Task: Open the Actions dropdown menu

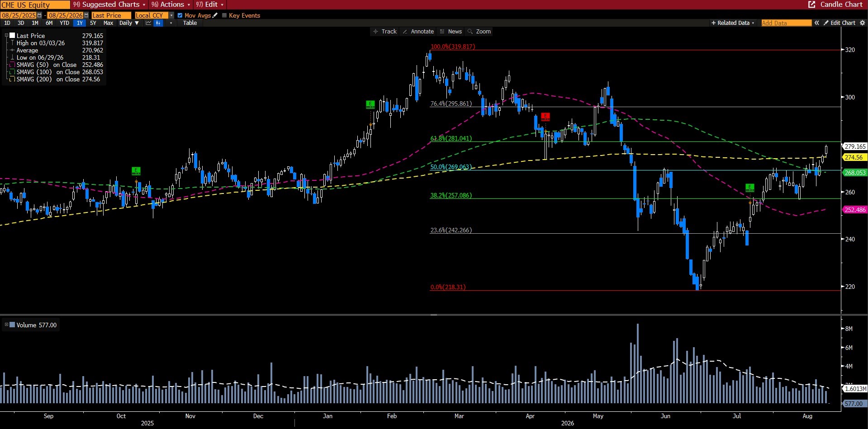Action: click(171, 5)
